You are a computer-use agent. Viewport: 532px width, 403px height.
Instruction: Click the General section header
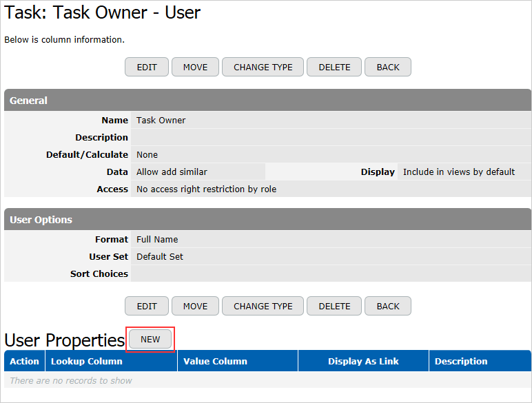pyautogui.click(x=267, y=100)
